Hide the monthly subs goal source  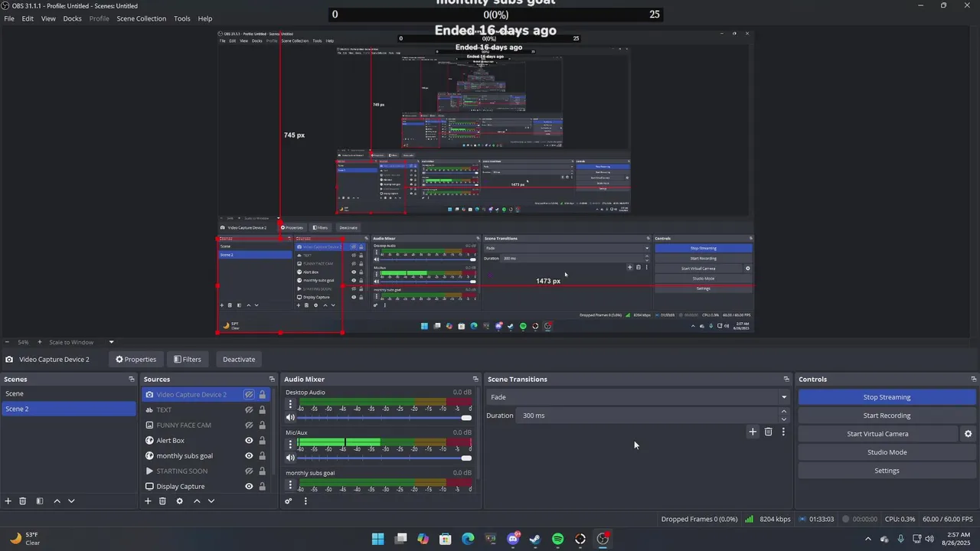249,456
